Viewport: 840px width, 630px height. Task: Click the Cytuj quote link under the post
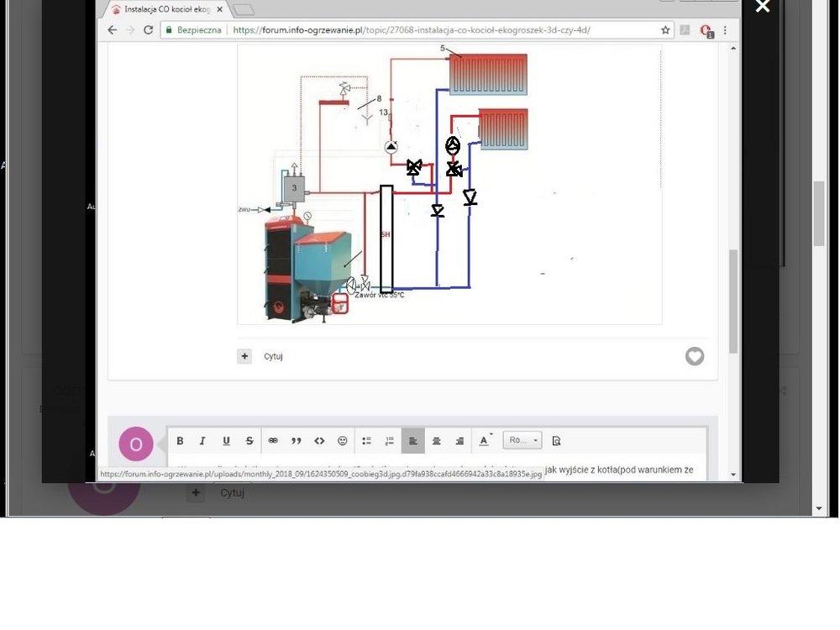coord(273,357)
